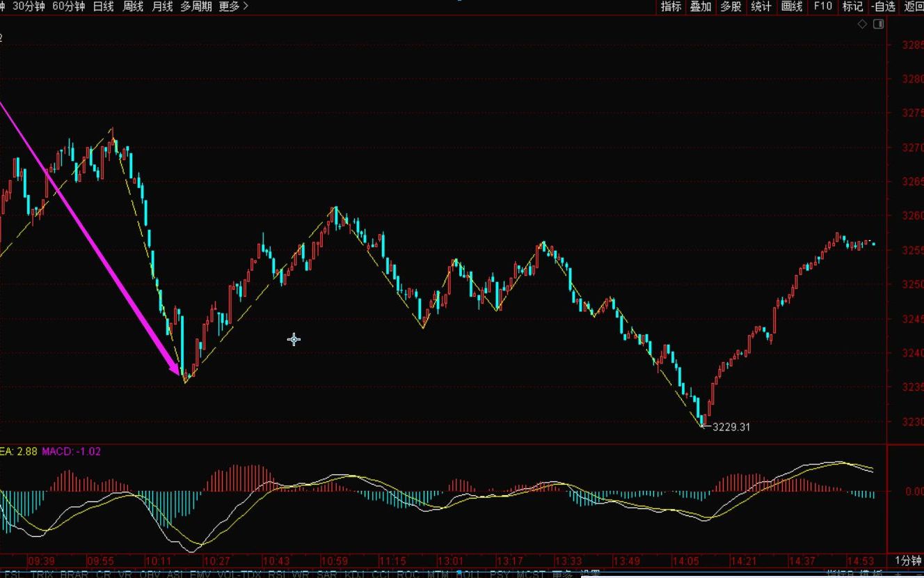Click the 09:55 time axis label
The height and width of the screenshot is (578, 924).
tap(100, 561)
